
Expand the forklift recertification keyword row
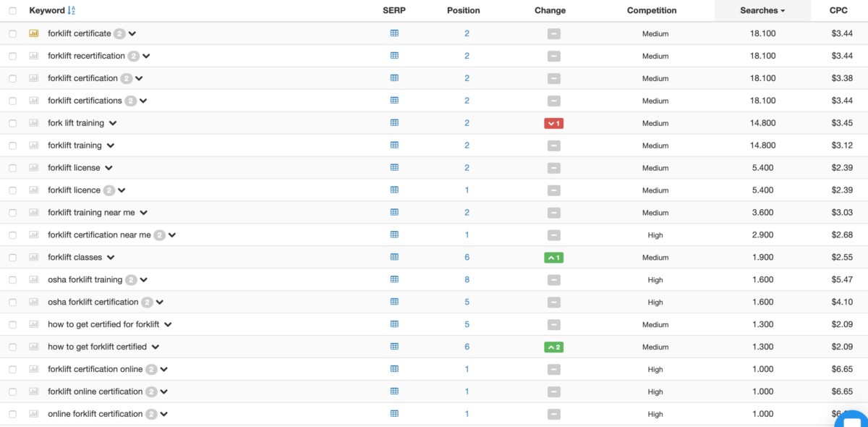(146, 56)
